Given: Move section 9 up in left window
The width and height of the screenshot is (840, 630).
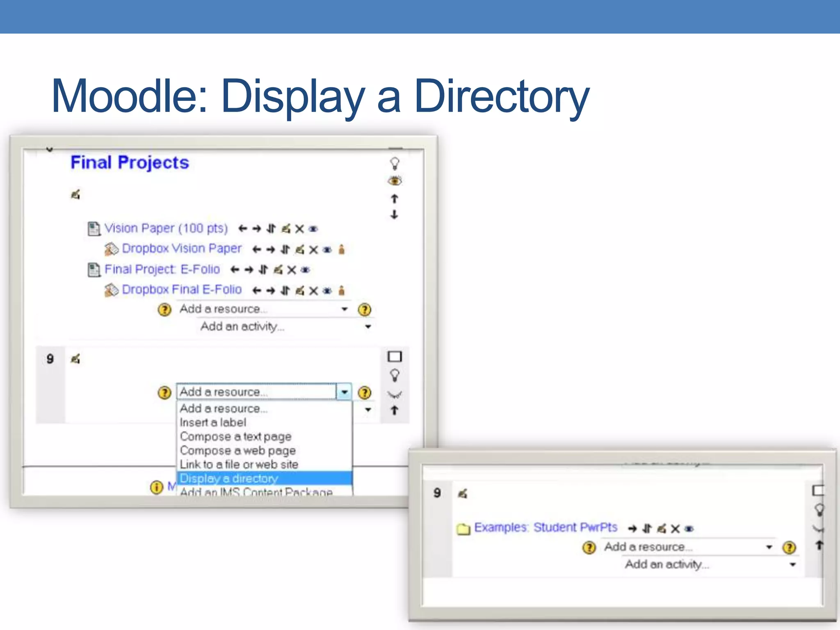Looking at the screenshot, I should (394, 410).
